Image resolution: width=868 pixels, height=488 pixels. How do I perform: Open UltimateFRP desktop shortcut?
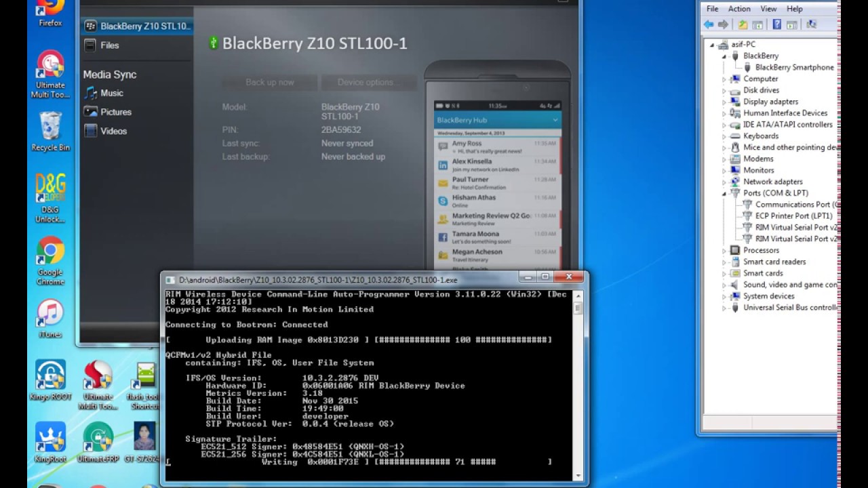(x=98, y=442)
